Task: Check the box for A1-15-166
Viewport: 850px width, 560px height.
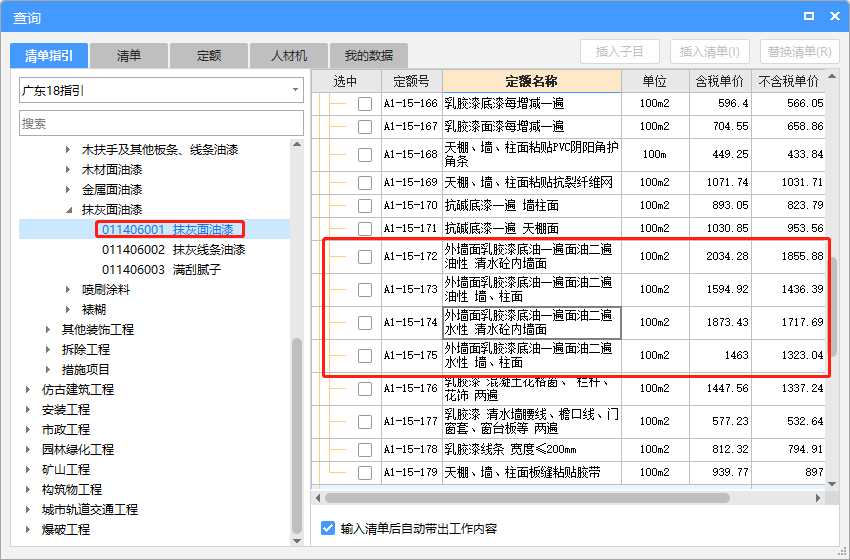Action: (365, 104)
